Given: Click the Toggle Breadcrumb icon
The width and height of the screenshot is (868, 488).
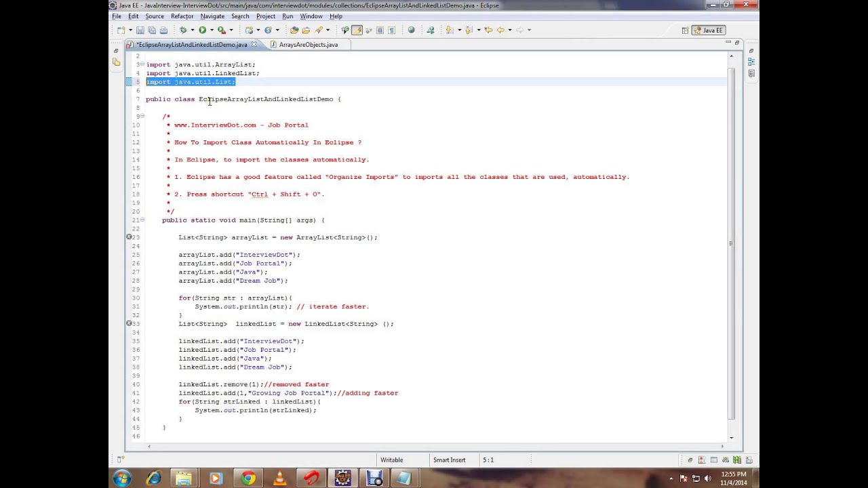Looking at the screenshot, I should (344, 30).
